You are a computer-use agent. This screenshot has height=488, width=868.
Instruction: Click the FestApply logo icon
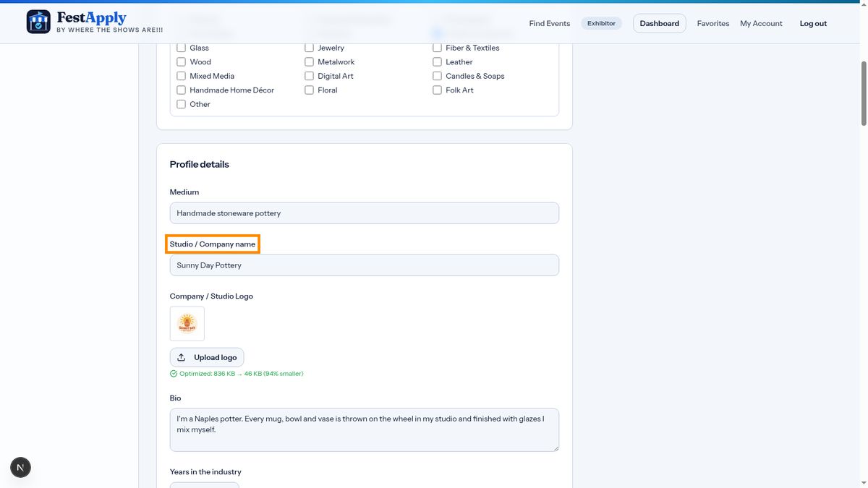(38, 22)
